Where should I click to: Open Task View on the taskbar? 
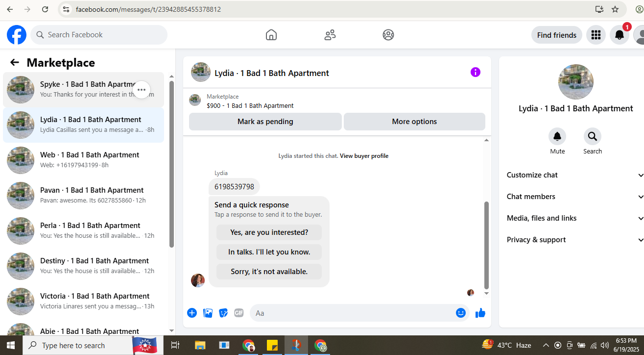pyautogui.click(x=175, y=345)
